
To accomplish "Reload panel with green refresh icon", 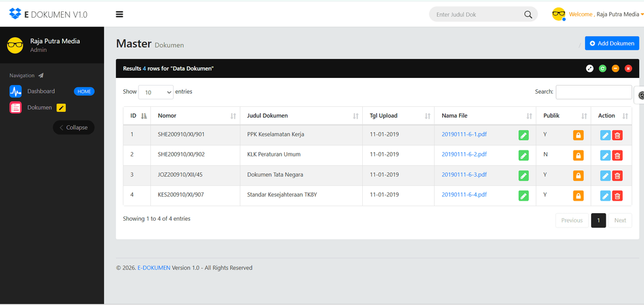I will coord(602,69).
